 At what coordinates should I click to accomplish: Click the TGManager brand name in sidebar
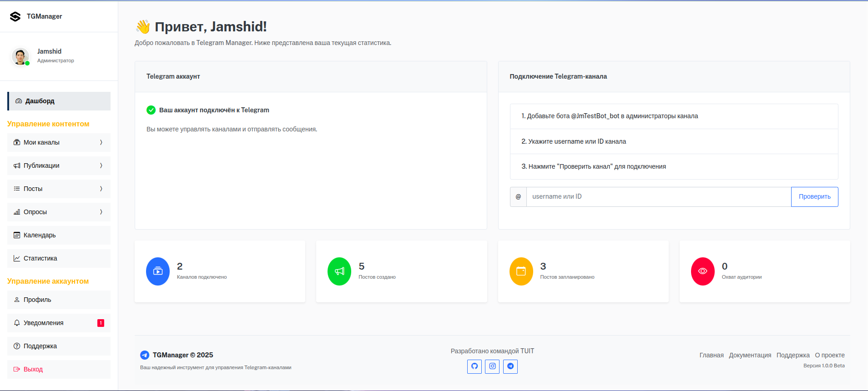tap(44, 16)
